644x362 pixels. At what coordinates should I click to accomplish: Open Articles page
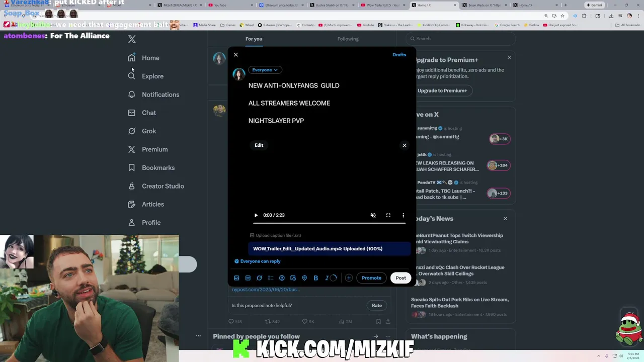[146, 204]
